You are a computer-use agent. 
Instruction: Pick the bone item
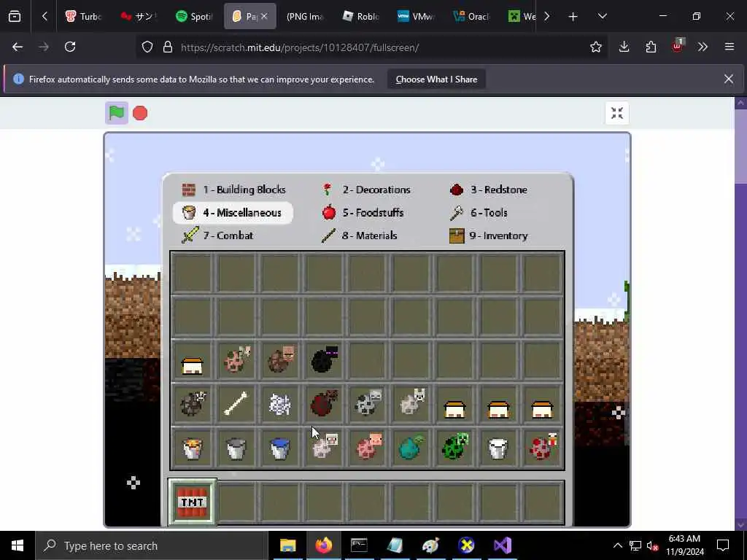(236, 404)
